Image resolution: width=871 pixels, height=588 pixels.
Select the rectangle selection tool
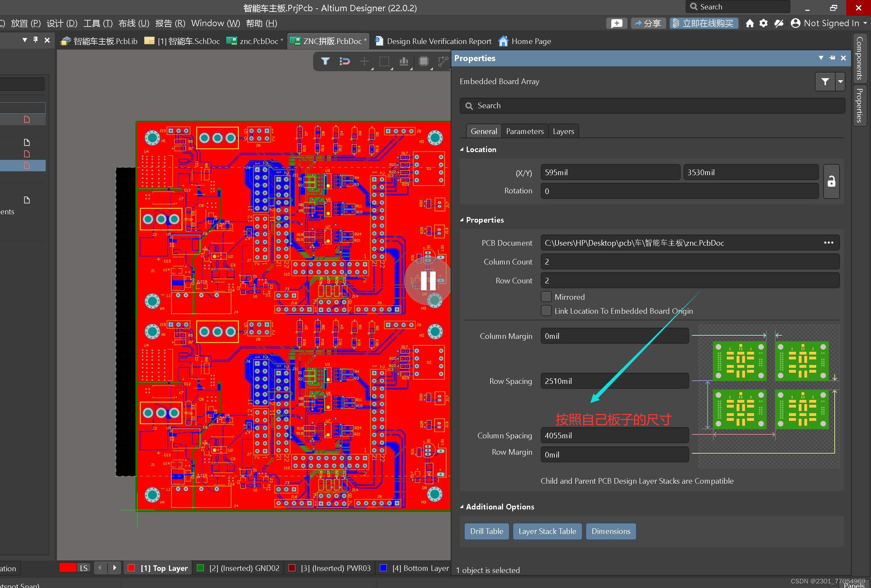pos(384,61)
